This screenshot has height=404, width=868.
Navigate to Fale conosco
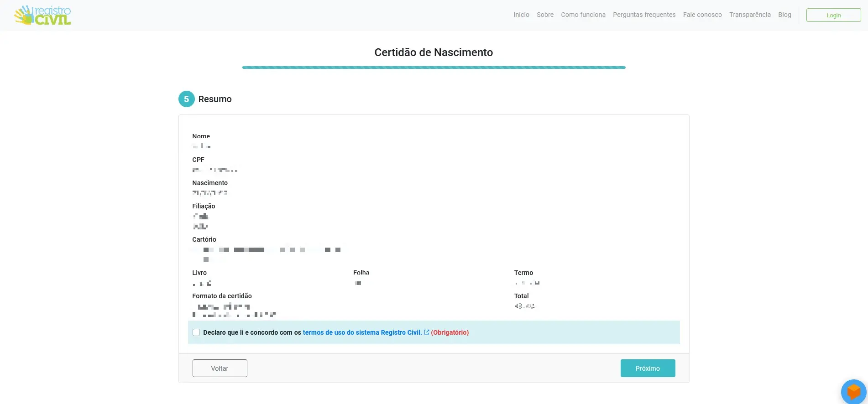[x=702, y=15]
